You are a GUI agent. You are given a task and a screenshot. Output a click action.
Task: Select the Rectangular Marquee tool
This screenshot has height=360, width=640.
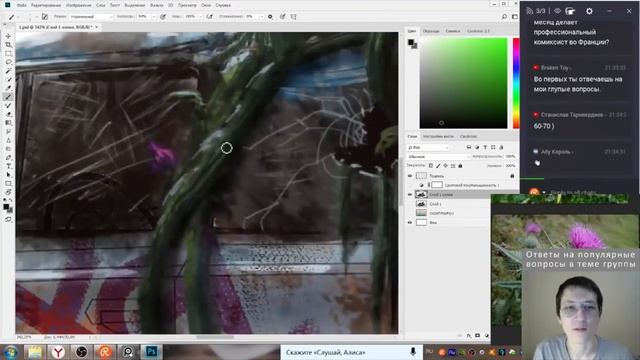point(9,53)
